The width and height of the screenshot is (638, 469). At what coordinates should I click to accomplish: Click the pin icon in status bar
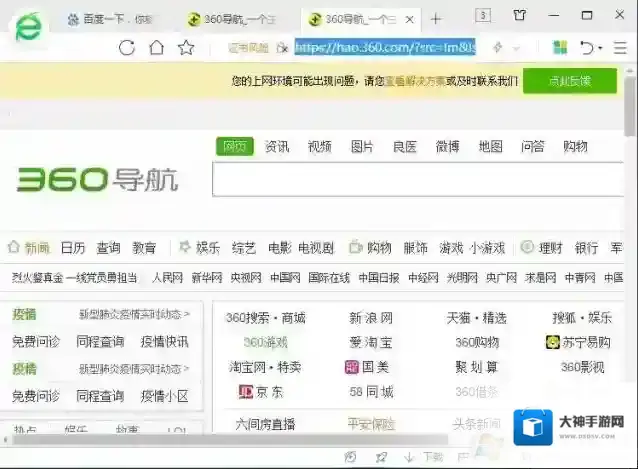click(381, 458)
